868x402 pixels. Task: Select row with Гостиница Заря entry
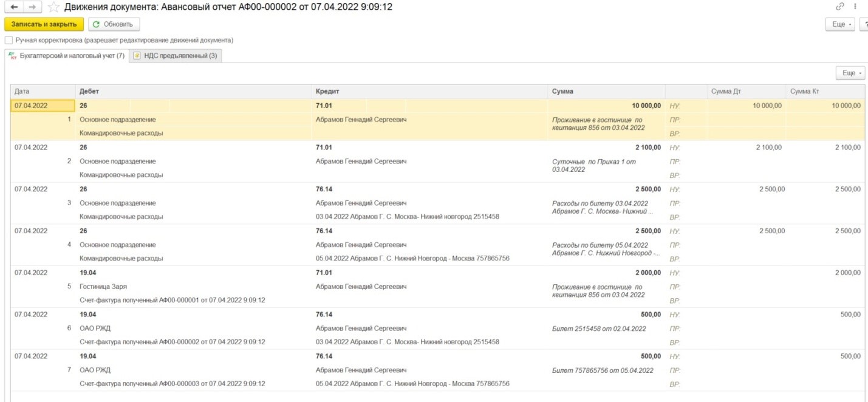pyautogui.click(x=437, y=287)
